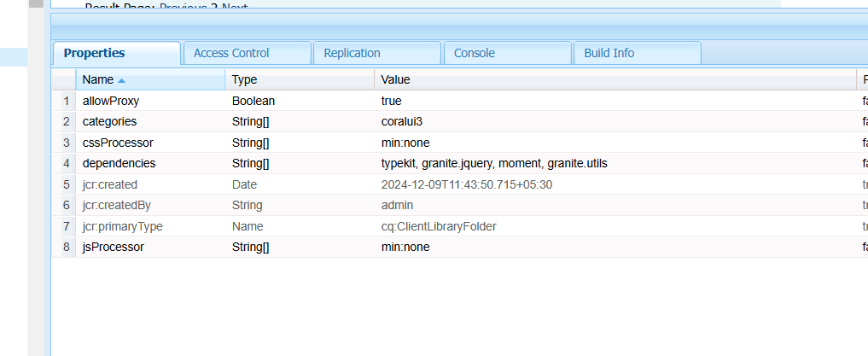Click the jcr:createdBy admin value
The height and width of the screenshot is (356, 868).
tap(397, 205)
